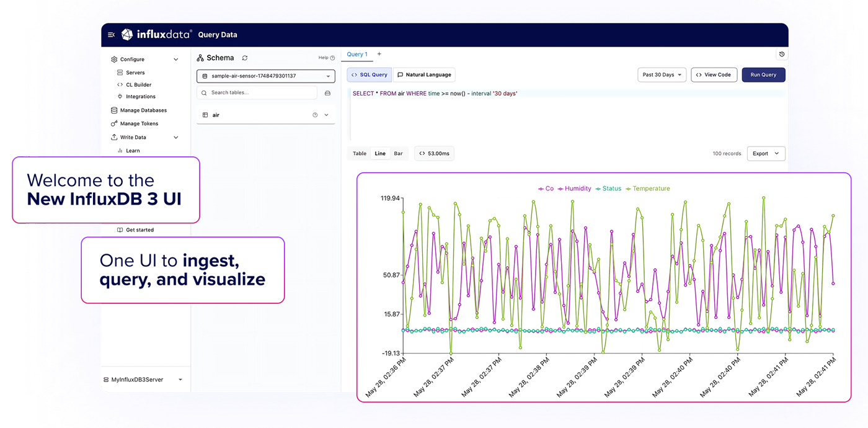Select the air table name
The height and width of the screenshot is (428, 868).
point(216,115)
